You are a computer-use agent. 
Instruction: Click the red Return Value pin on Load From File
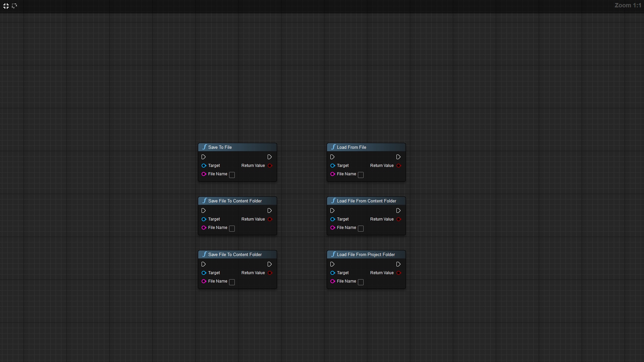(x=399, y=166)
